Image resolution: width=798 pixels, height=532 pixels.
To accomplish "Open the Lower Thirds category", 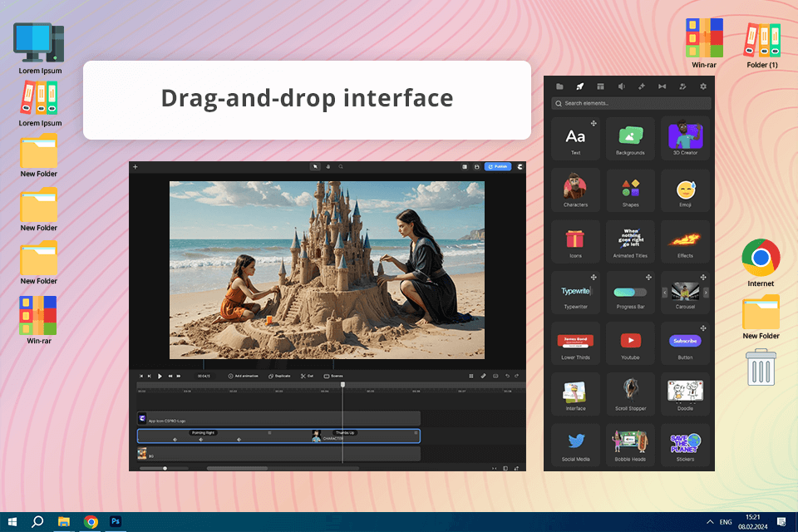I will click(575, 343).
